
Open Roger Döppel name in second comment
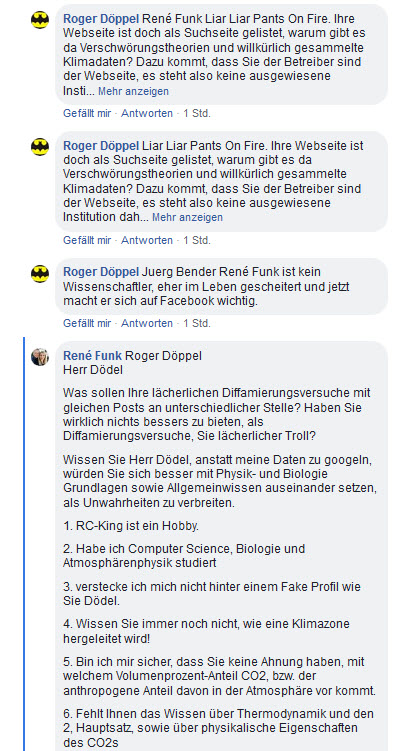[101, 146]
